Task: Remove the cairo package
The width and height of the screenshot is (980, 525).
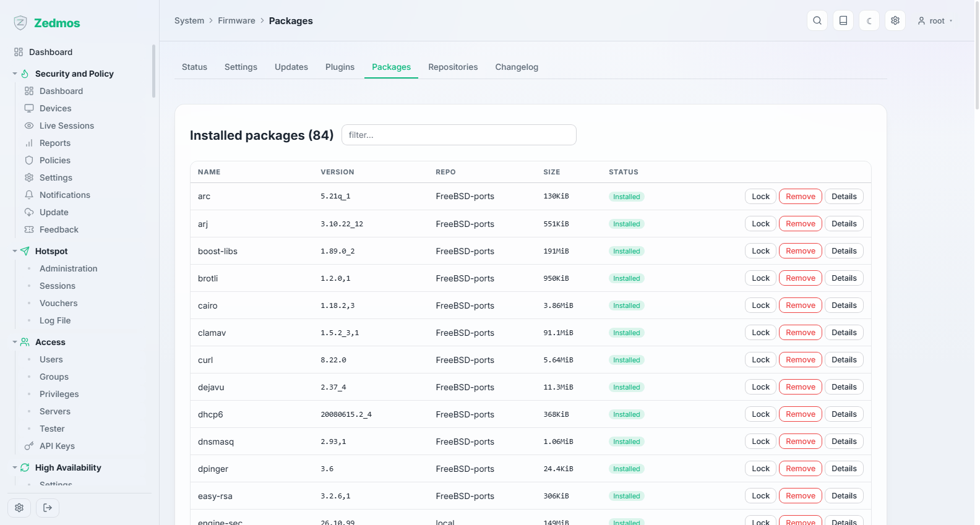Action: (801, 305)
